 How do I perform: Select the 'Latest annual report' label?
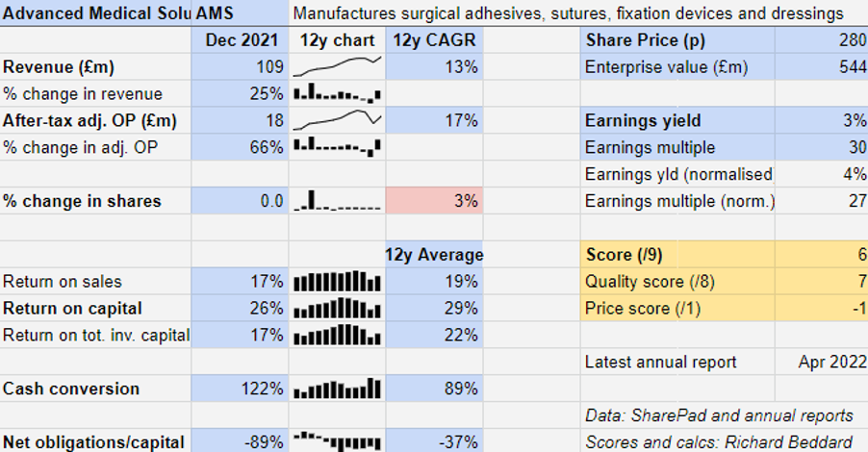pyautogui.click(x=660, y=362)
